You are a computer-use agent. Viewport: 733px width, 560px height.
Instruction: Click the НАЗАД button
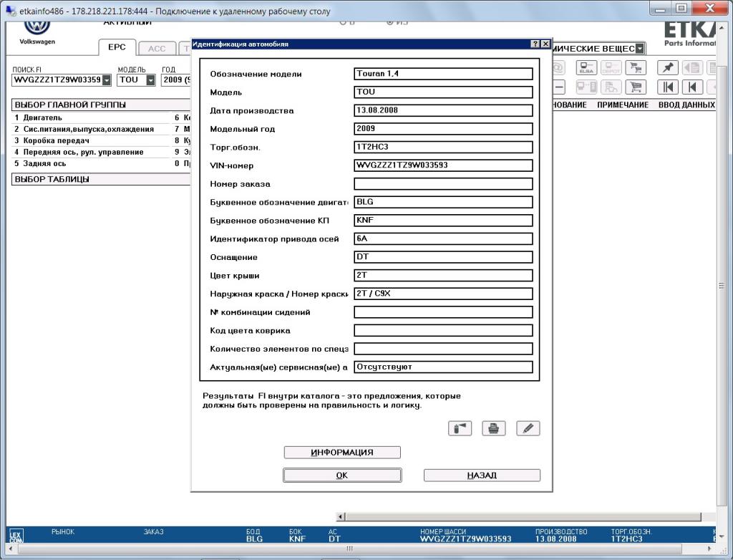click(x=482, y=475)
